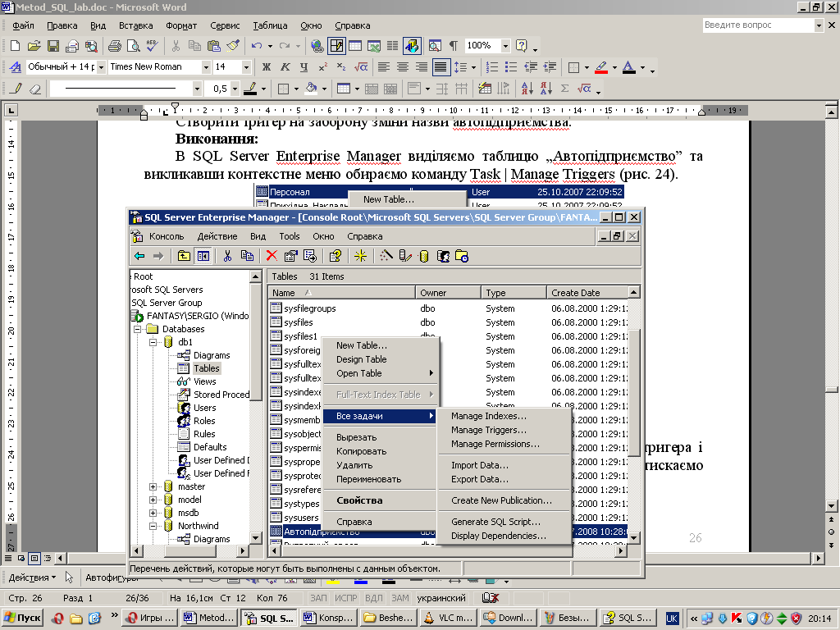The width and height of the screenshot is (840, 630).
Task: Toggle superscript x² formatting
Action: 322,67
